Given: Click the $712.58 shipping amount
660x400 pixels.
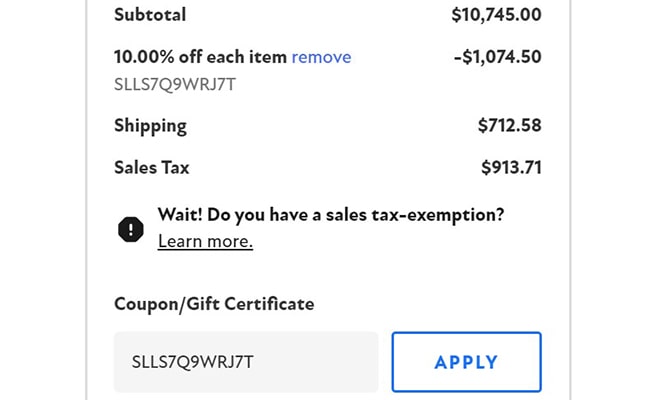Looking at the screenshot, I should pyautogui.click(x=510, y=125).
